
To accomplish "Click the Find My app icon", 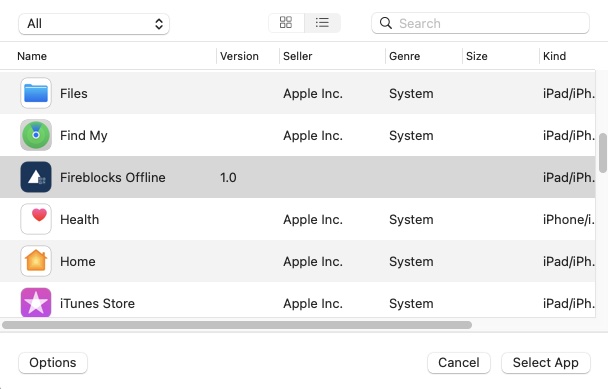I will 36,135.
